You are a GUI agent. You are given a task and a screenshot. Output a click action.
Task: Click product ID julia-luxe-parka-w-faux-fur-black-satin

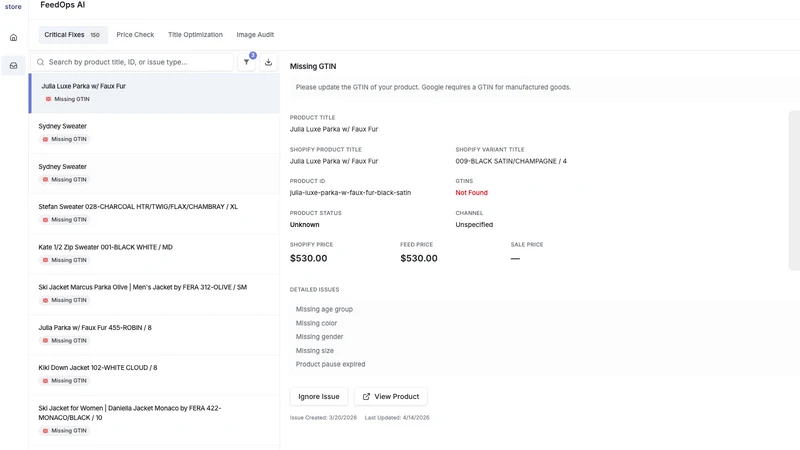coord(350,193)
